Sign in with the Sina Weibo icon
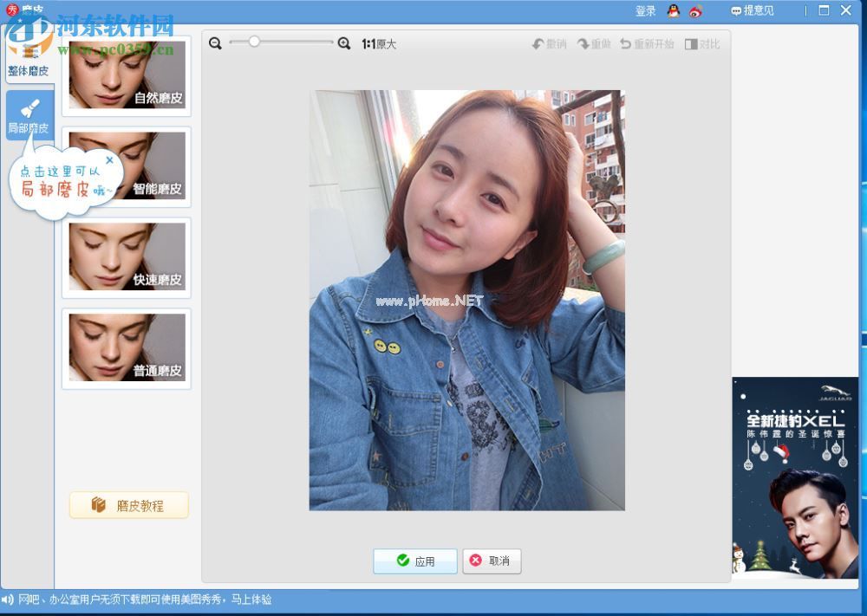The image size is (867, 616). tap(696, 10)
